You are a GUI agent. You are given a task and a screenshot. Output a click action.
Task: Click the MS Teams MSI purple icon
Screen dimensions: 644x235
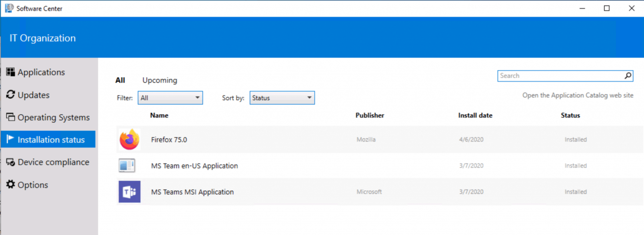[x=129, y=192]
